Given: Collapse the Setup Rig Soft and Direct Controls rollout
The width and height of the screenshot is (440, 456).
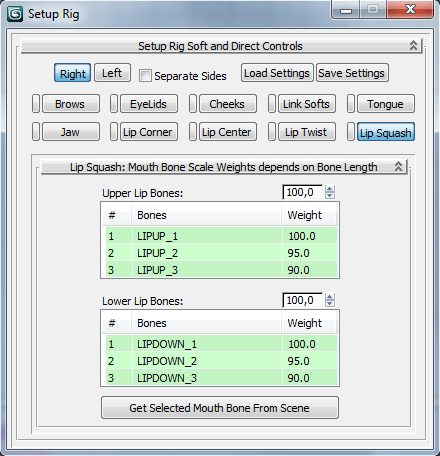Looking at the screenshot, I should (413, 45).
